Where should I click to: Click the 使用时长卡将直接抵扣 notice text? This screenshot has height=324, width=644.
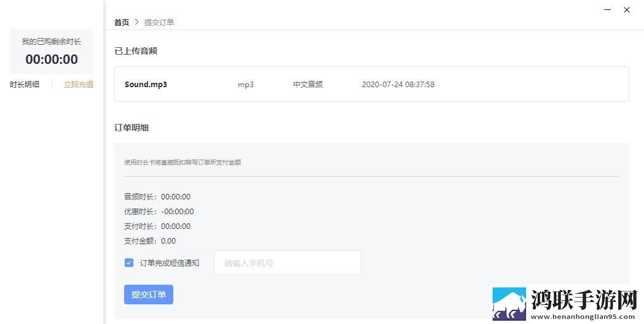coord(183,163)
